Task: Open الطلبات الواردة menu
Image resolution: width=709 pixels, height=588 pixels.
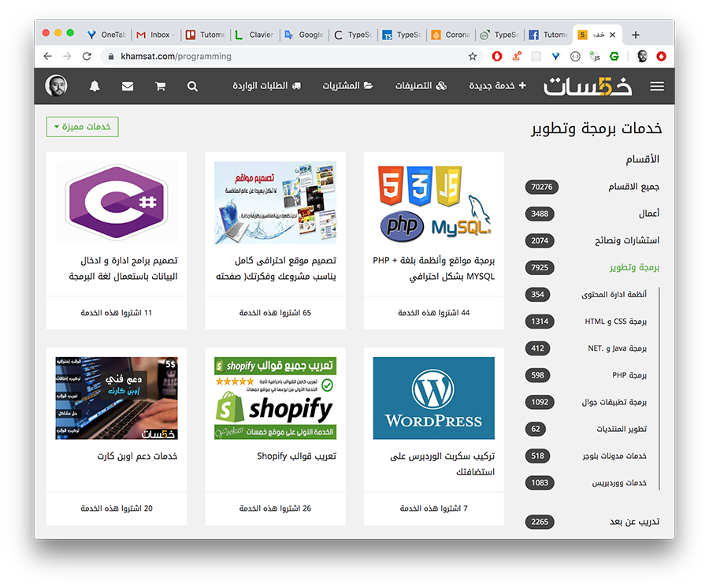Action: pyautogui.click(x=267, y=85)
